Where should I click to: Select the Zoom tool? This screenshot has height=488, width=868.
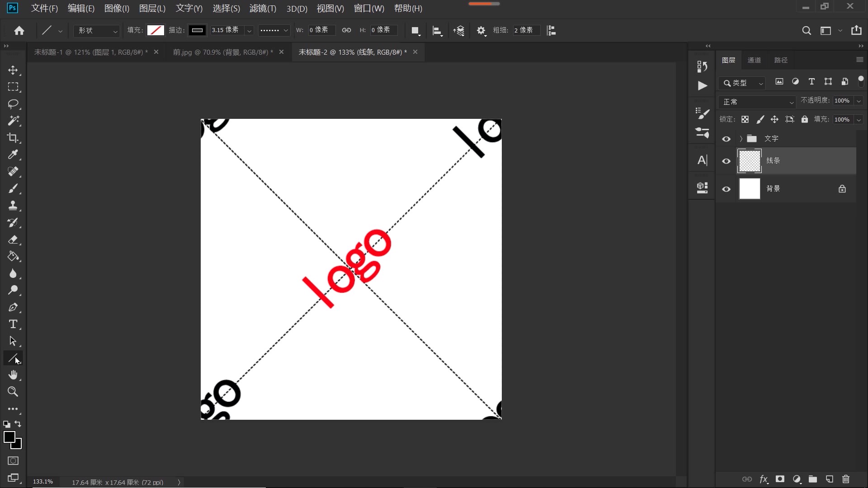click(13, 392)
